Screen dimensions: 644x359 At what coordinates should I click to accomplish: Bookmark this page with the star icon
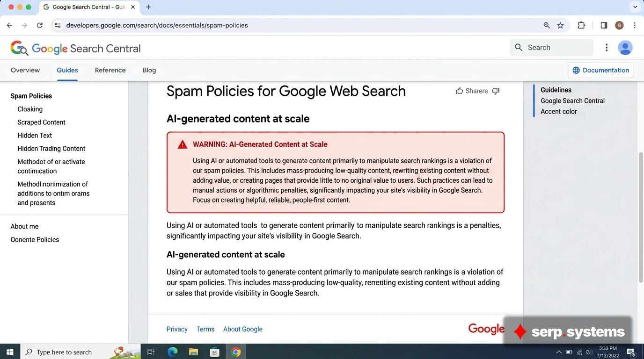point(560,25)
